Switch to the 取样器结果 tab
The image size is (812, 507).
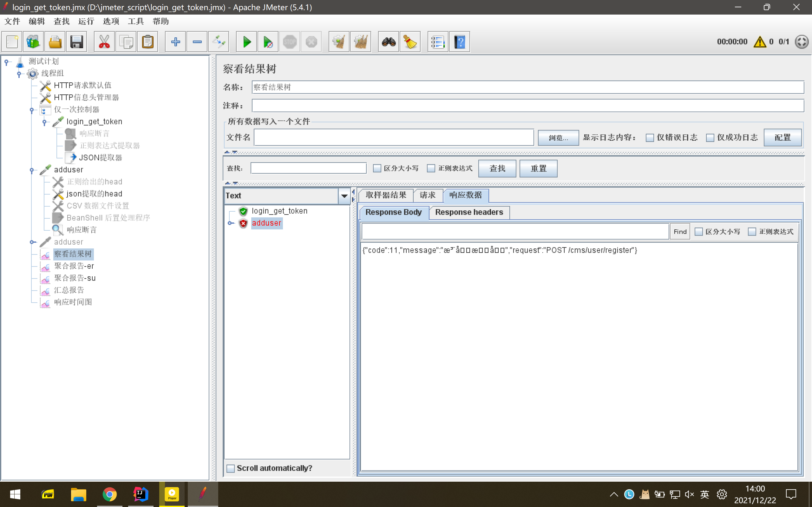[386, 195]
